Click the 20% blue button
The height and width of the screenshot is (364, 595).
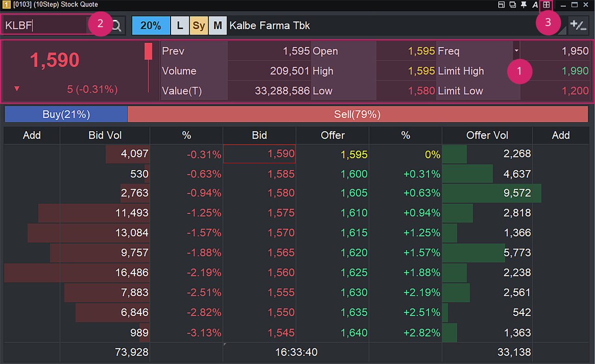pos(151,25)
